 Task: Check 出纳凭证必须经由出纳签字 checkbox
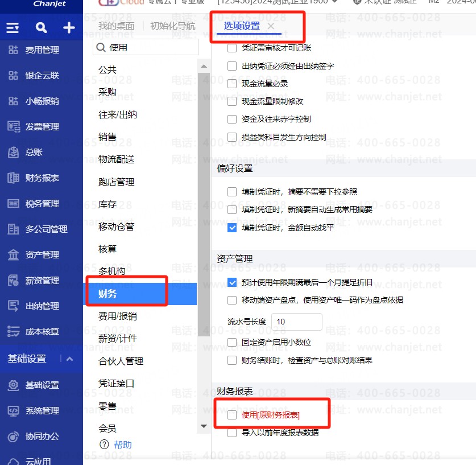coord(232,66)
